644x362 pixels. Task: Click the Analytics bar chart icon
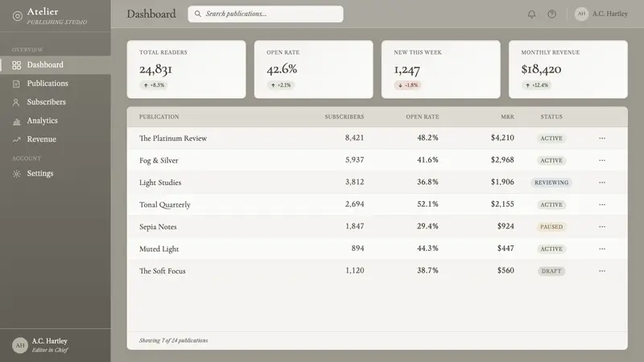(16, 121)
